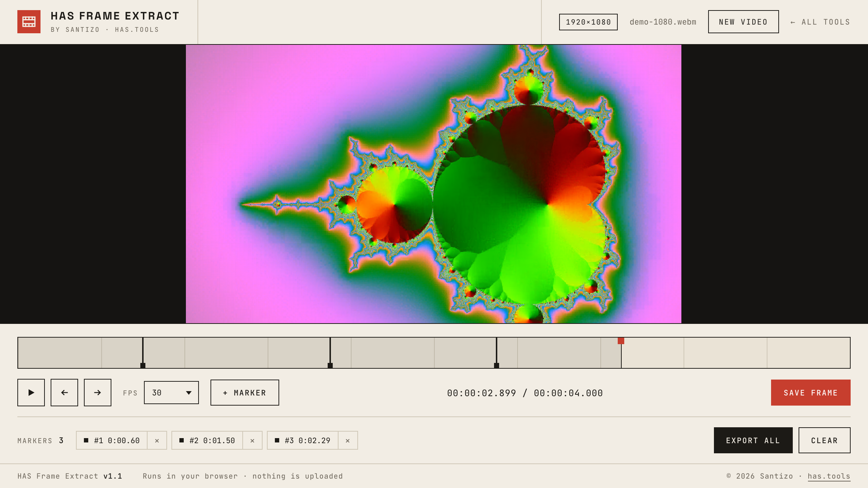Click the v1.1 version text in footer
The image size is (868, 488).
tap(113, 476)
